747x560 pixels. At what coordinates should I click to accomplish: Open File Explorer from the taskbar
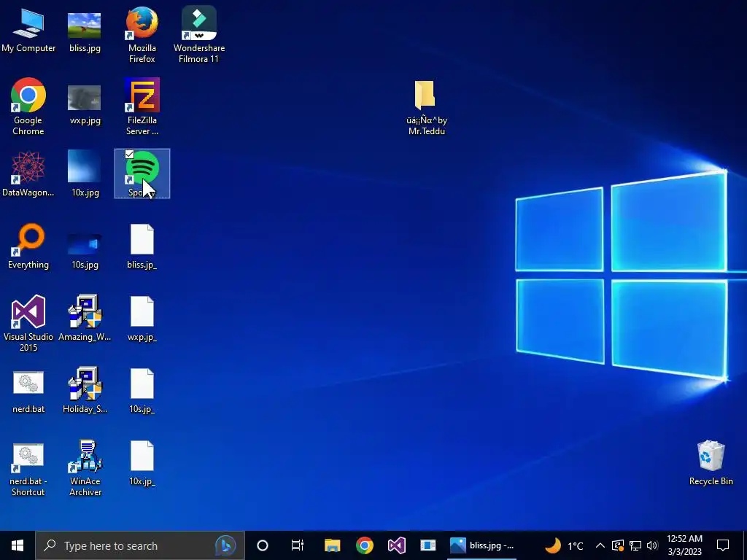coord(332,545)
